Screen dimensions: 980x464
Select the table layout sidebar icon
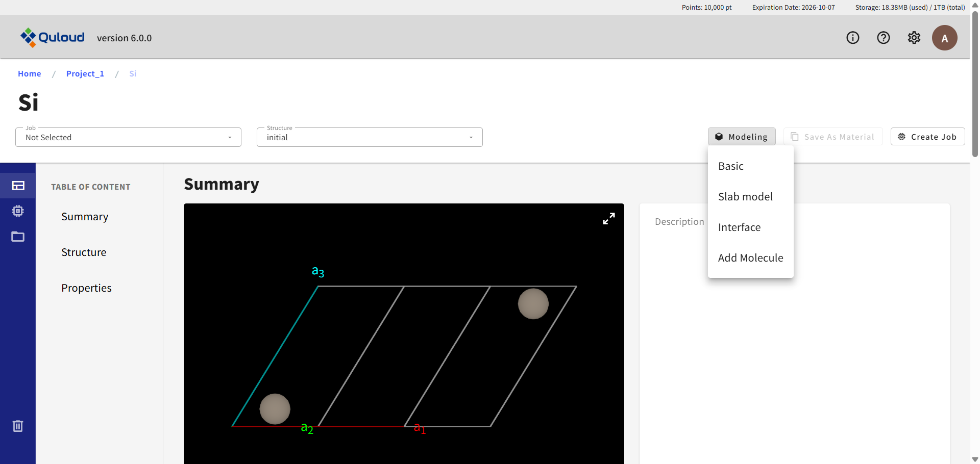pyautogui.click(x=18, y=186)
